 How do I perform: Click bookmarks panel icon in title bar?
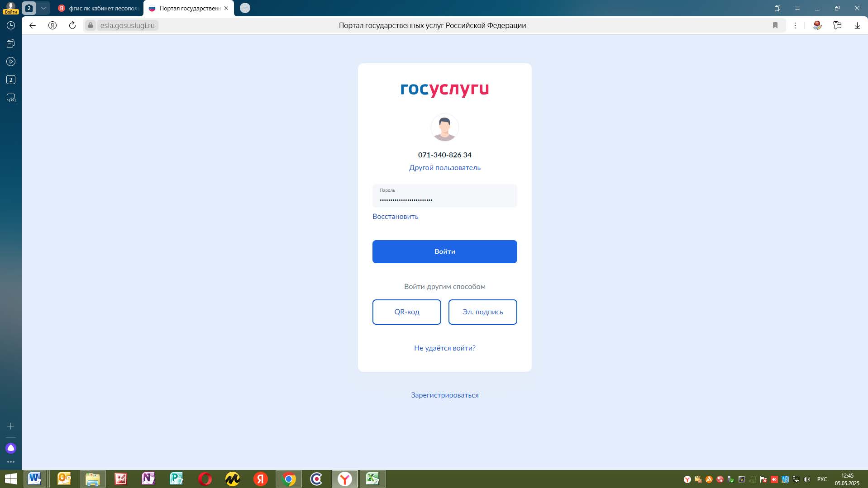[777, 8]
